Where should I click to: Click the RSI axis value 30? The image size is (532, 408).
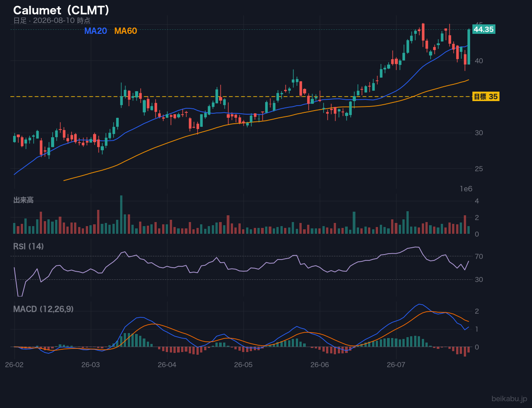click(479, 279)
